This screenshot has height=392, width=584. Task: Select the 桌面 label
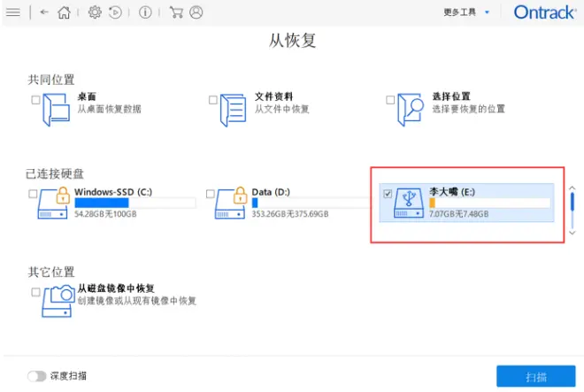coord(87,96)
